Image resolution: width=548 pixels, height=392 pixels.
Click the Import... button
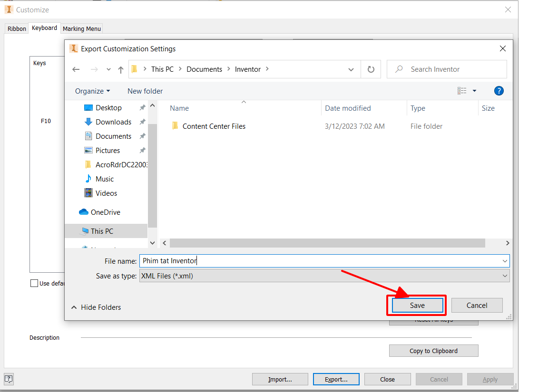280,379
